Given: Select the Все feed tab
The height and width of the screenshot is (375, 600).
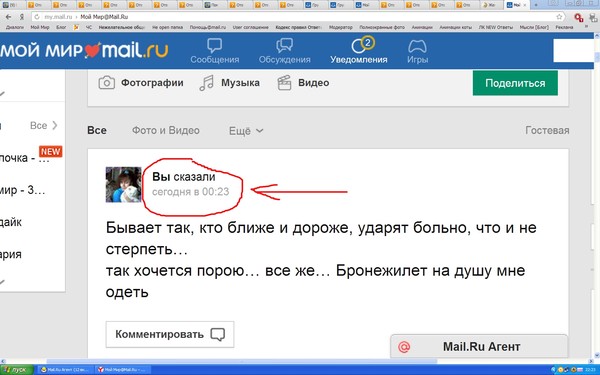Looking at the screenshot, I should pyautogui.click(x=97, y=130).
